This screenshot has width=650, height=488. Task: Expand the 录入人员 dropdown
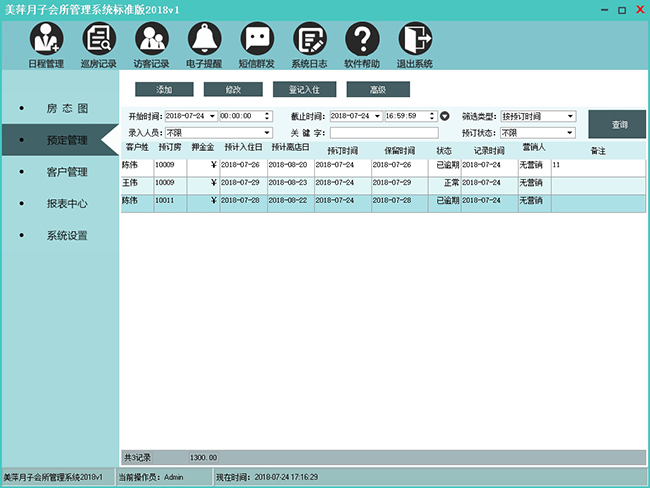[x=267, y=132]
